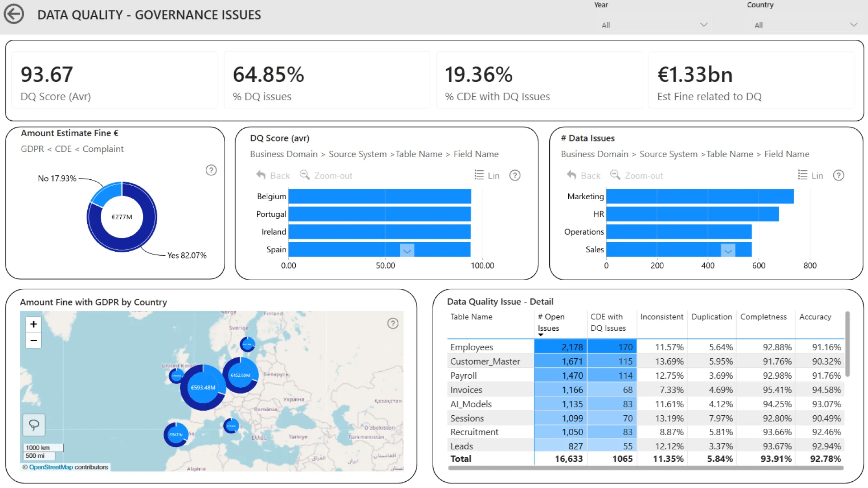Sort table by # Open Issues header
868x488 pixels.
[x=551, y=322]
